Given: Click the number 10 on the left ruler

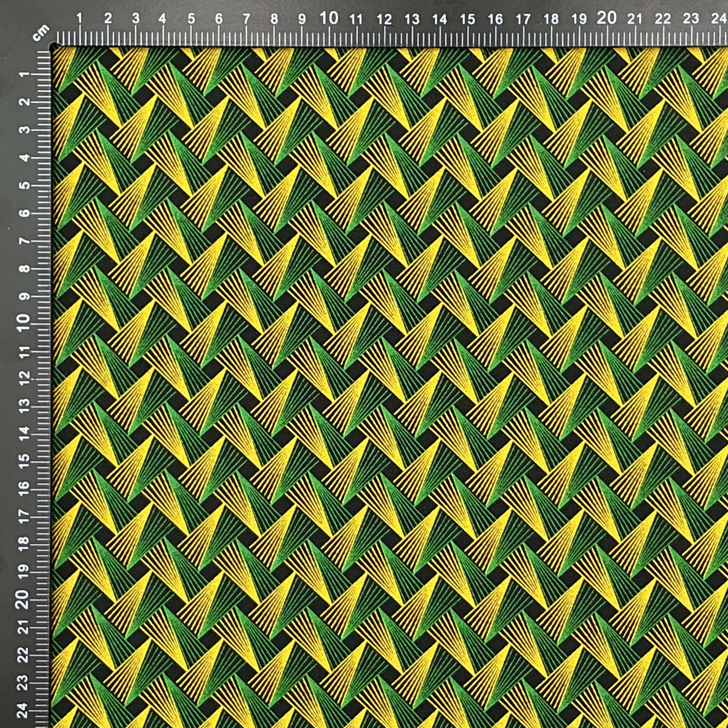Looking at the screenshot, I should 23,323.
